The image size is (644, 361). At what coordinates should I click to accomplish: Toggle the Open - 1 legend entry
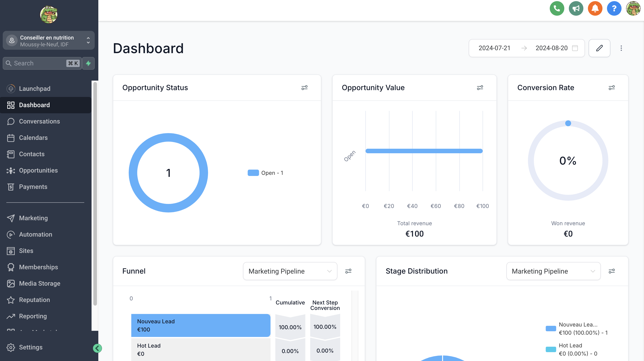pyautogui.click(x=265, y=173)
